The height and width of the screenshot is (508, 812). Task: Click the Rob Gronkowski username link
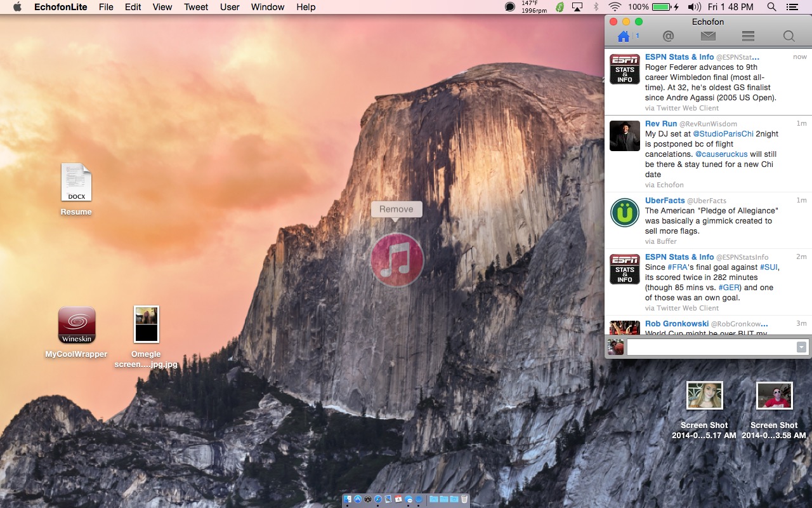pos(677,324)
